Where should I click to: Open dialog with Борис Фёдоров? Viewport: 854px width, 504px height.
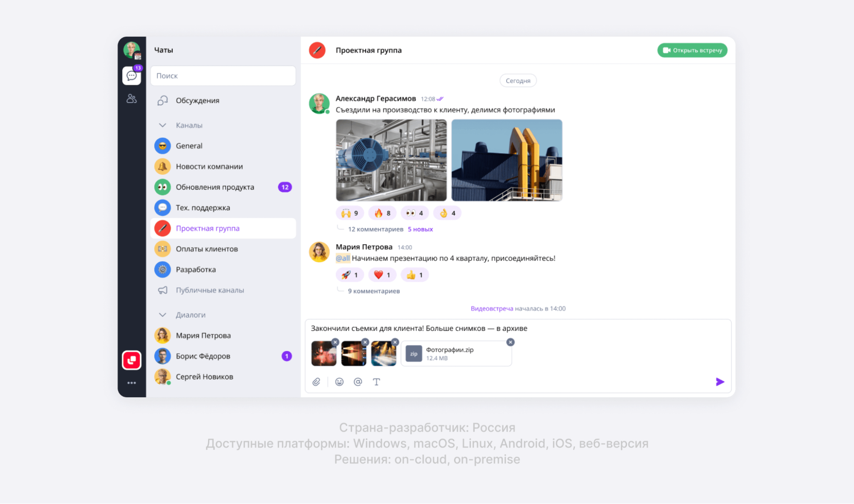[x=203, y=356]
